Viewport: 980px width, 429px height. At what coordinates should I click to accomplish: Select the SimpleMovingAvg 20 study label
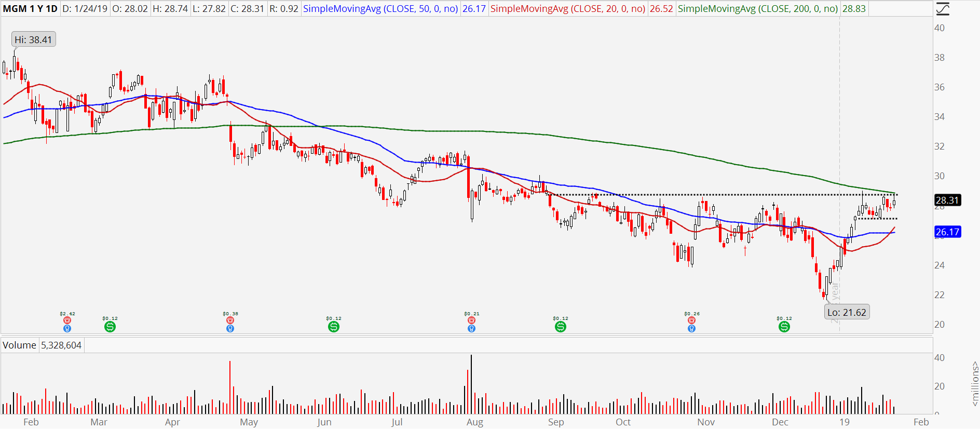(x=568, y=9)
